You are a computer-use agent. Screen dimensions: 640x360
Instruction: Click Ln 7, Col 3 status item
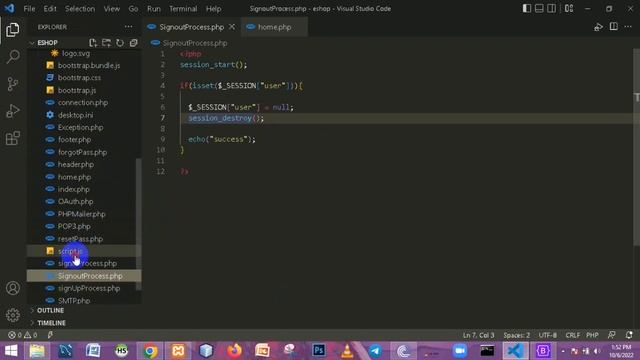click(x=478, y=335)
